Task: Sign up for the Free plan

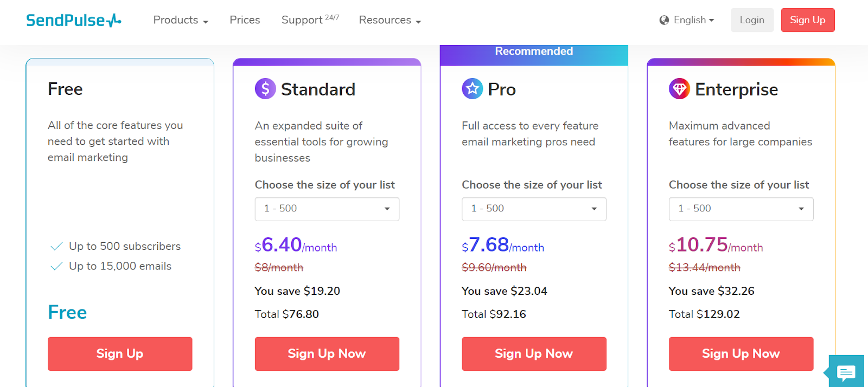Action: [x=120, y=353]
